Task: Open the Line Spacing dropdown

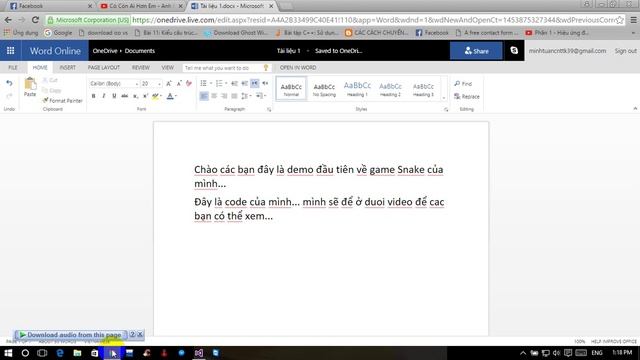Action: pos(246,96)
